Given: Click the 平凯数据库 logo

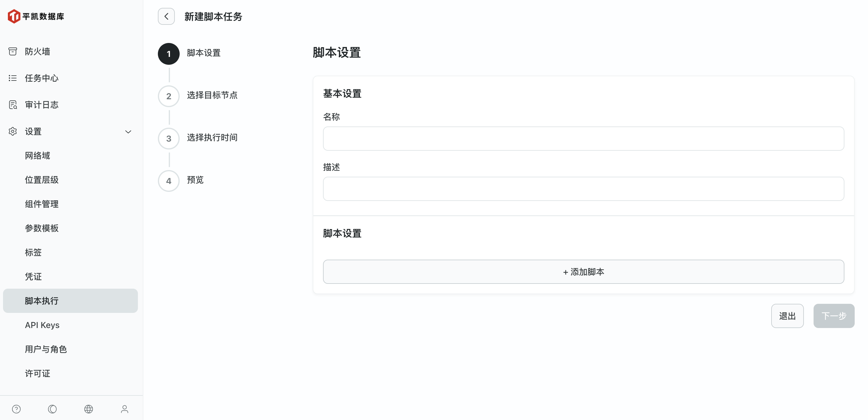Looking at the screenshot, I should coord(36,16).
